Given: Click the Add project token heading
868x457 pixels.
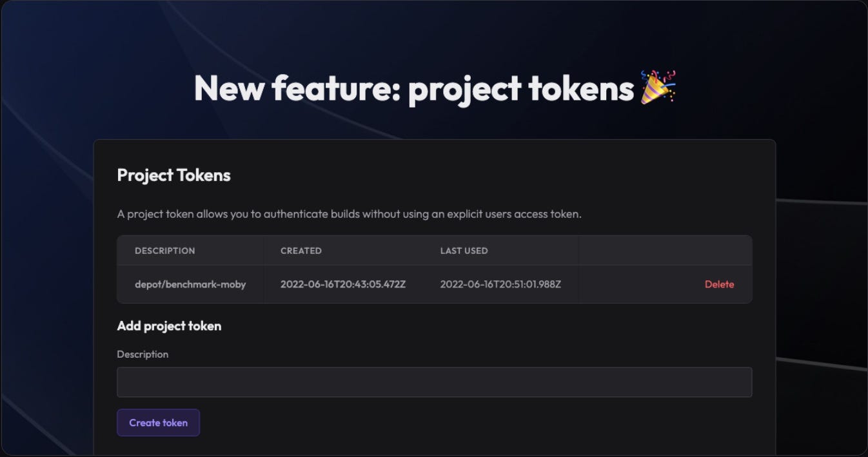Looking at the screenshot, I should pyautogui.click(x=169, y=326).
